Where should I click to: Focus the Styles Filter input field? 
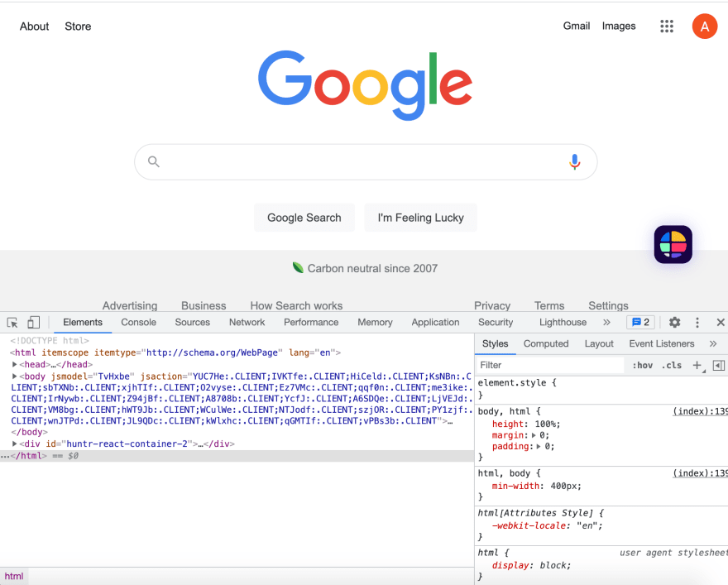coord(550,366)
